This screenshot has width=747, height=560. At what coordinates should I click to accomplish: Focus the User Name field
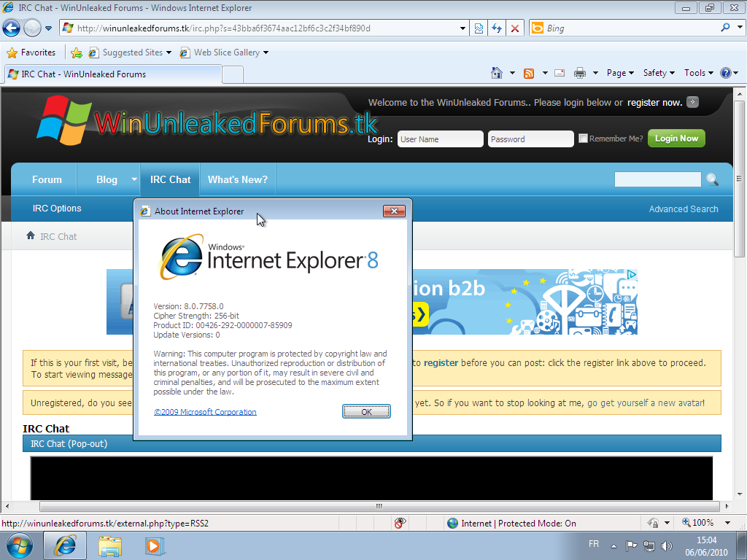pos(440,139)
